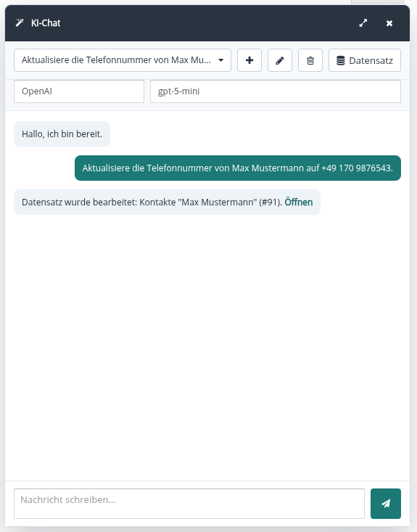The image size is (417, 532).
Task: Click the 'Datensatz wurde bearbeitet' message text
Action: coord(152,202)
